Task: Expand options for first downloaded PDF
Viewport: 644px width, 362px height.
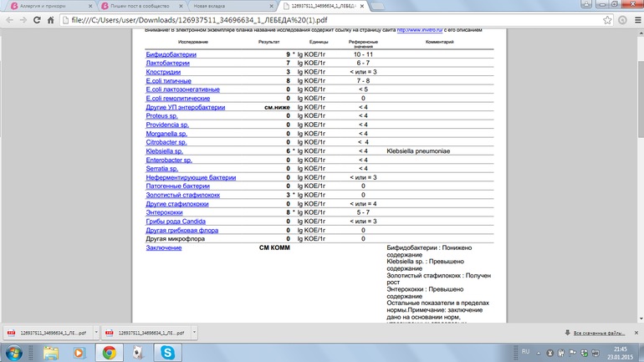Action: click(x=96, y=333)
